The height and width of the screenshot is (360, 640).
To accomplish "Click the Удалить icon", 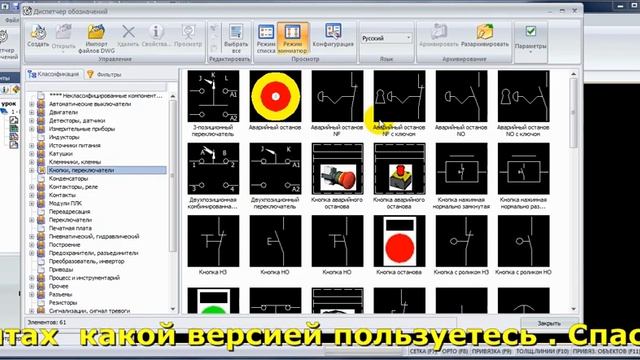I will pos(128,36).
